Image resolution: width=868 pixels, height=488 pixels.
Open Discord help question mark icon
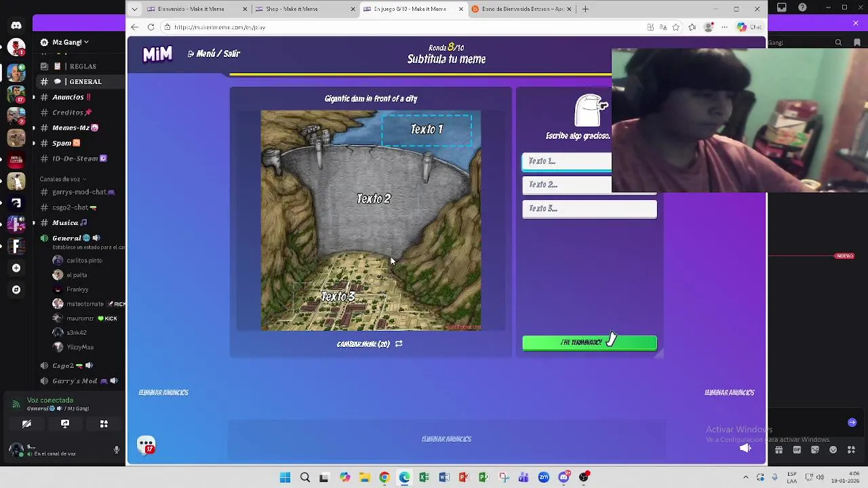click(803, 7)
